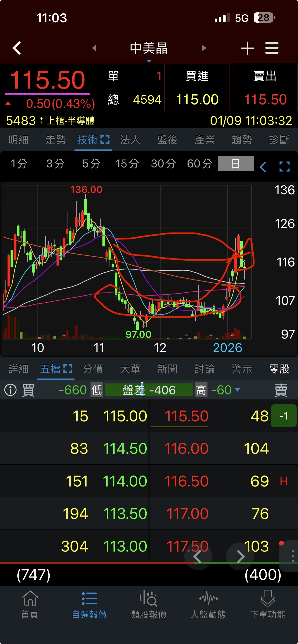
Task: Expand the 中美晶 stock name dropdown
Action: point(149,61)
